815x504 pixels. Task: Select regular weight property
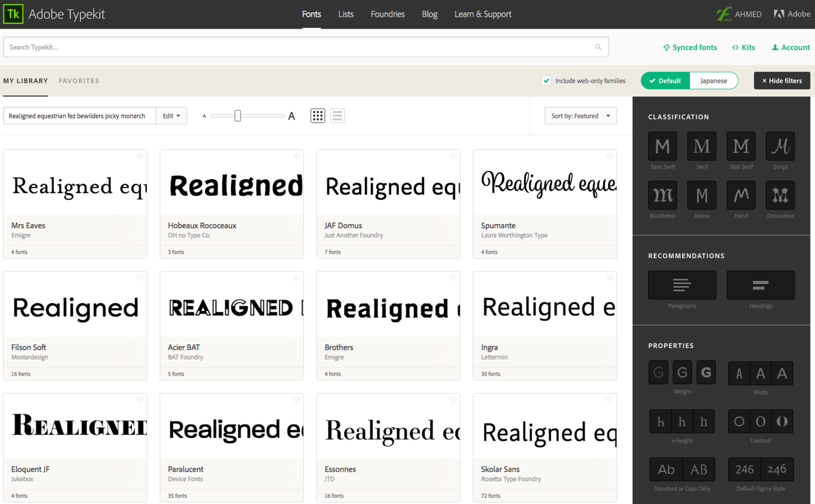tap(682, 372)
